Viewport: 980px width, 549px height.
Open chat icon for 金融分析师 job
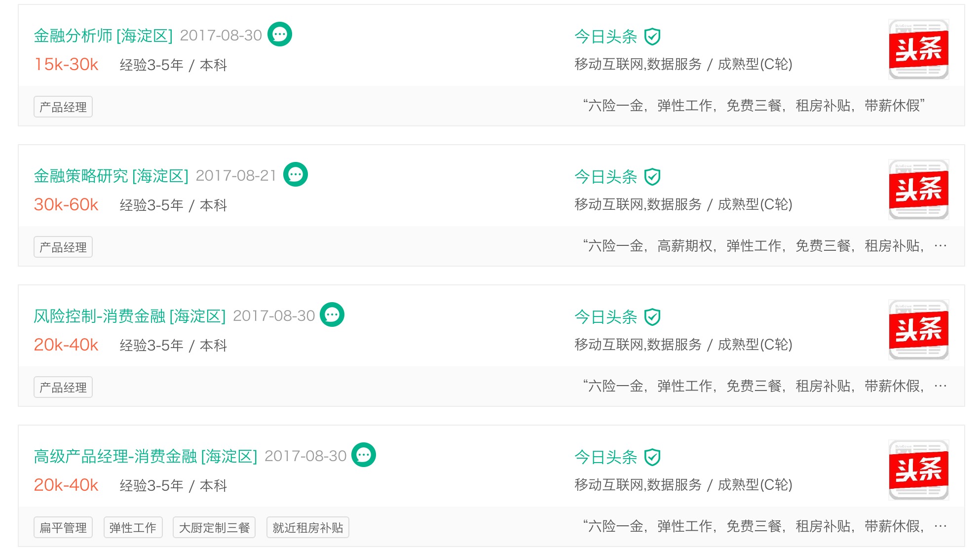coord(280,35)
